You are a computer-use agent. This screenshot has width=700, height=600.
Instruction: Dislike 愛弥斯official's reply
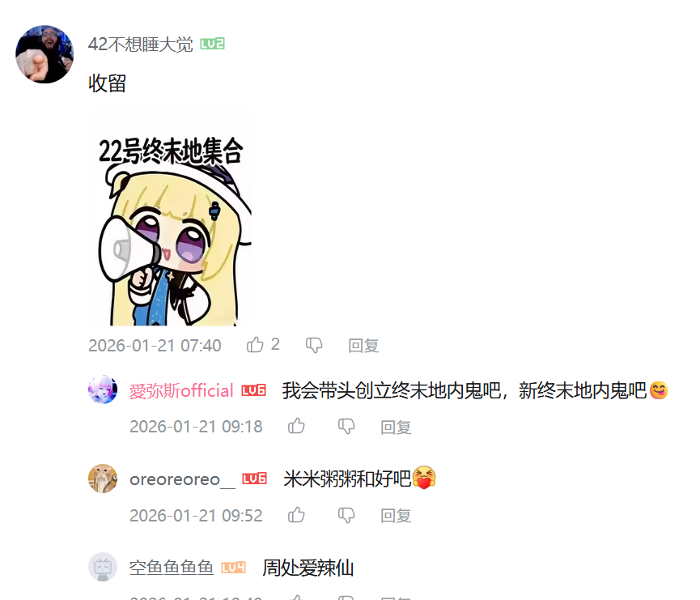pos(346,427)
